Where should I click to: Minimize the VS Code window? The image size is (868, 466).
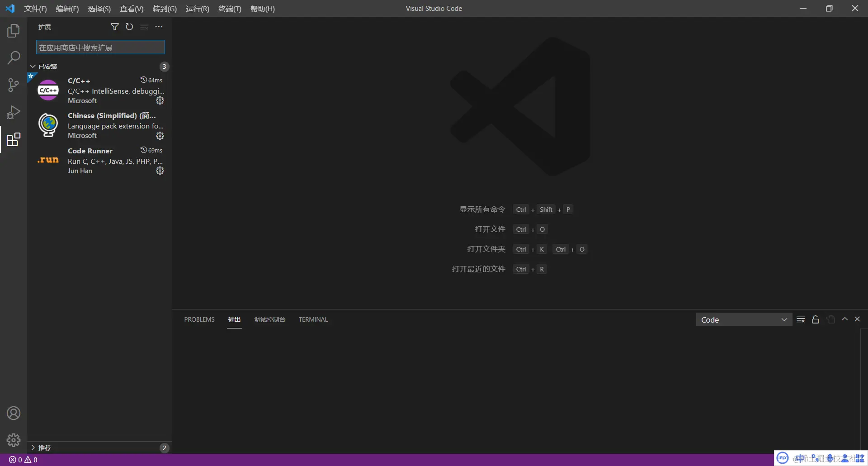pyautogui.click(x=803, y=9)
